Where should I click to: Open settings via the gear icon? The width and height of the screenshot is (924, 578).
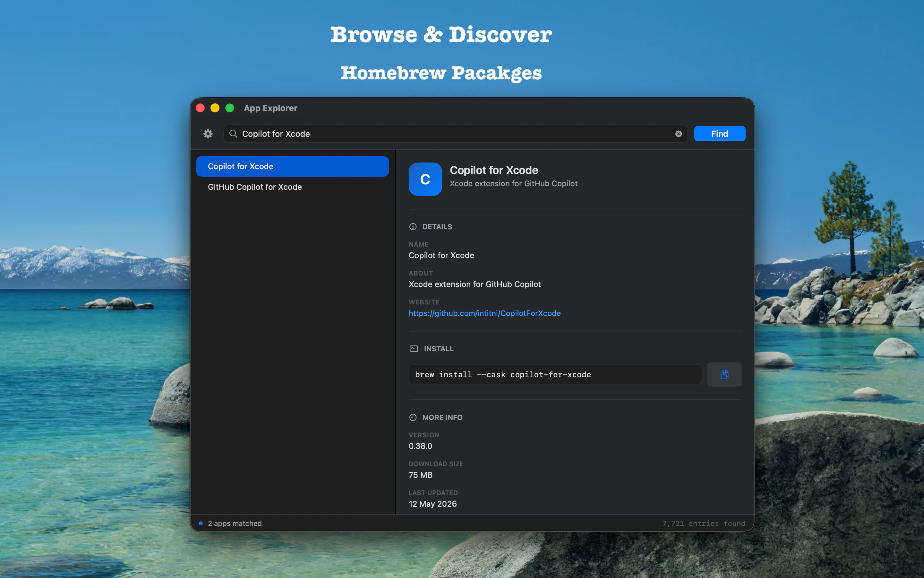coord(208,134)
